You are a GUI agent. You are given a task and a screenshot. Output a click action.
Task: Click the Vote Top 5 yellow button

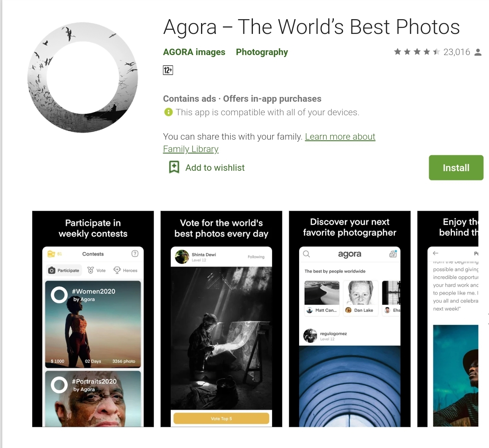(221, 418)
